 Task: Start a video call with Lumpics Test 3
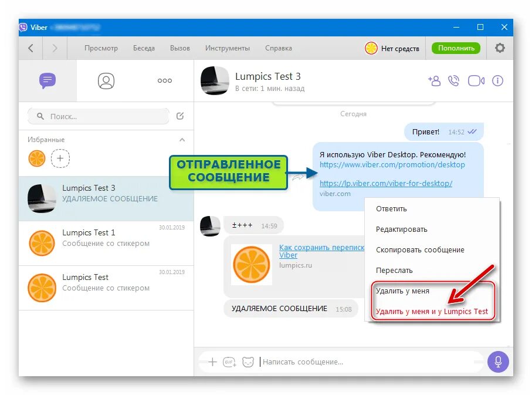(x=476, y=81)
